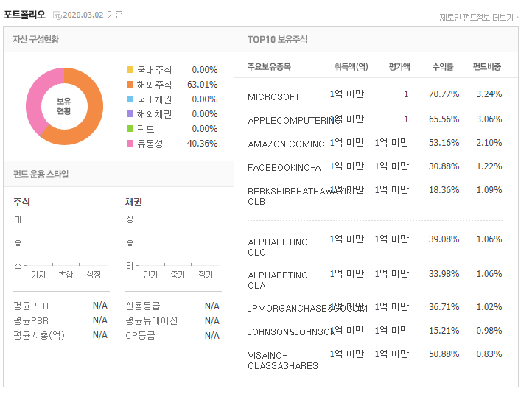Screen dimensions: 532x397
Task: Click the 70.77% return for MICROSOFT
Action: tap(444, 94)
